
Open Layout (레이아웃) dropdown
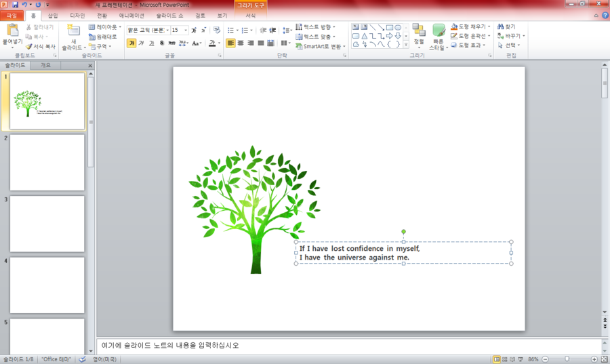click(105, 27)
